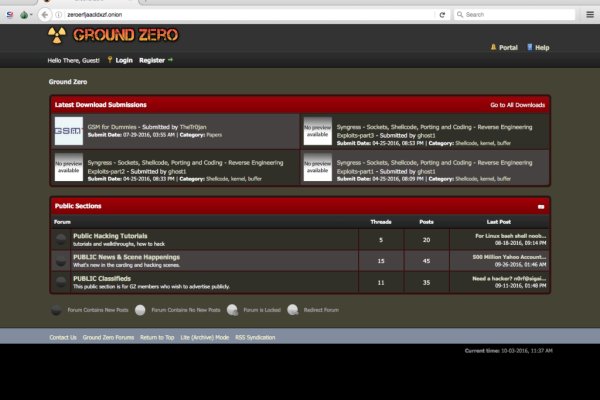Reload the page with the refresh icon
This screenshot has height=400, width=600.
(442, 15)
